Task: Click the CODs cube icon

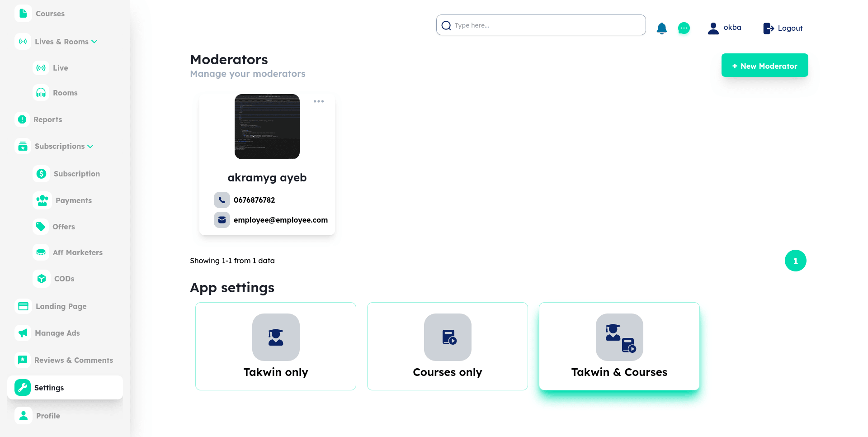Action: 42,279
